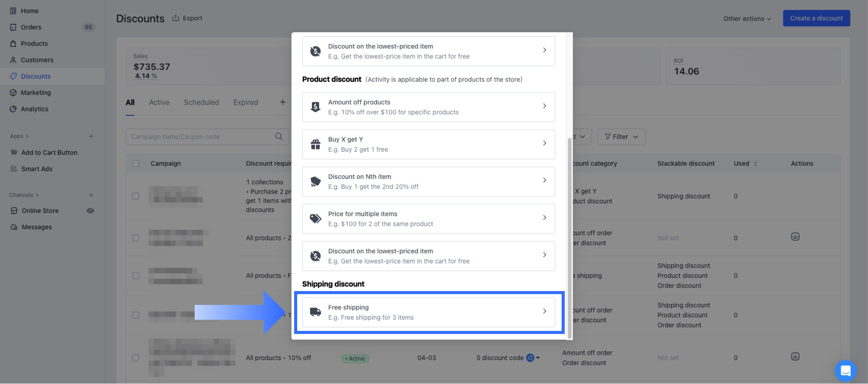Click the Price for multiple items tag icon
Viewport: 868px width, 384px height.
click(x=316, y=219)
